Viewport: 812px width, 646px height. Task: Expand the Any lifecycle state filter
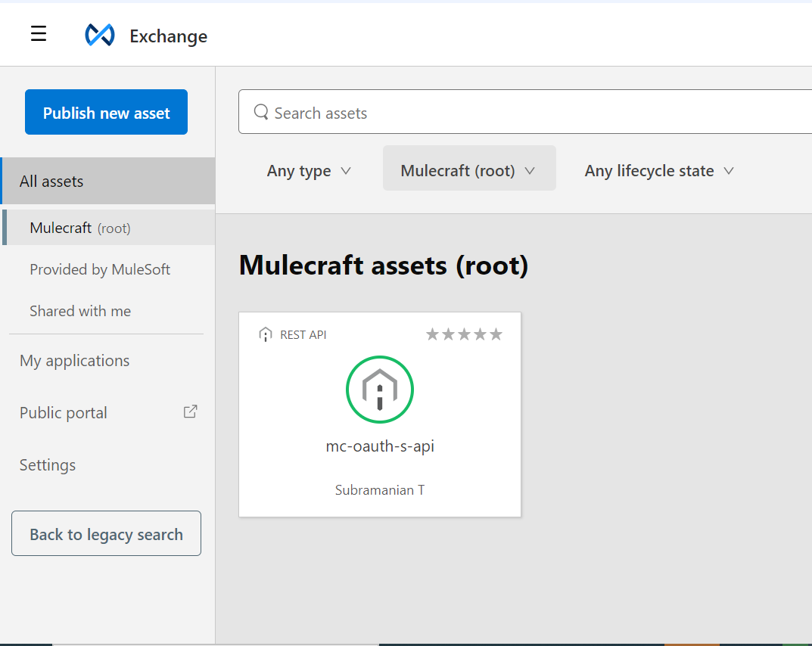[x=658, y=171]
